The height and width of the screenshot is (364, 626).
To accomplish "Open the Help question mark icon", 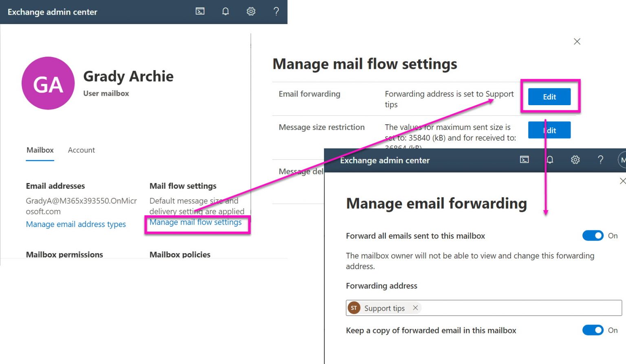I will click(276, 11).
